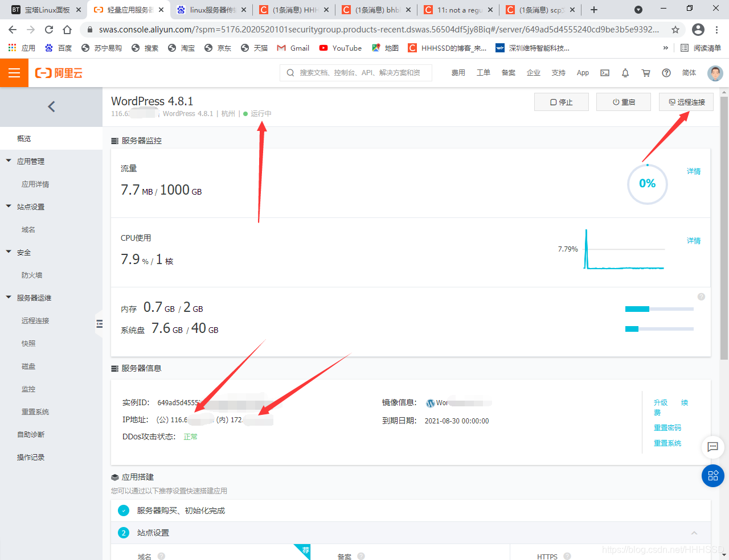Open the Gmail bookmark

(x=293, y=48)
